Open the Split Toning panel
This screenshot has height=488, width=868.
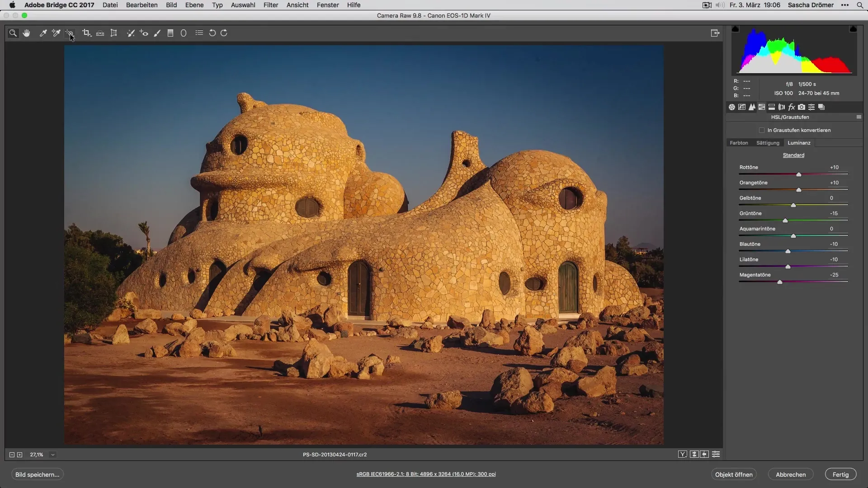click(x=772, y=107)
